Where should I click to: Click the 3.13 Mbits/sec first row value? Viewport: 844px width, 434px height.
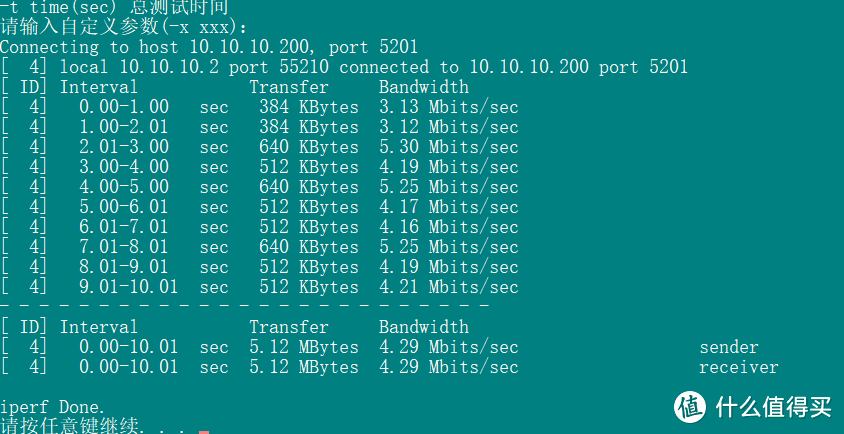pyautogui.click(x=448, y=107)
